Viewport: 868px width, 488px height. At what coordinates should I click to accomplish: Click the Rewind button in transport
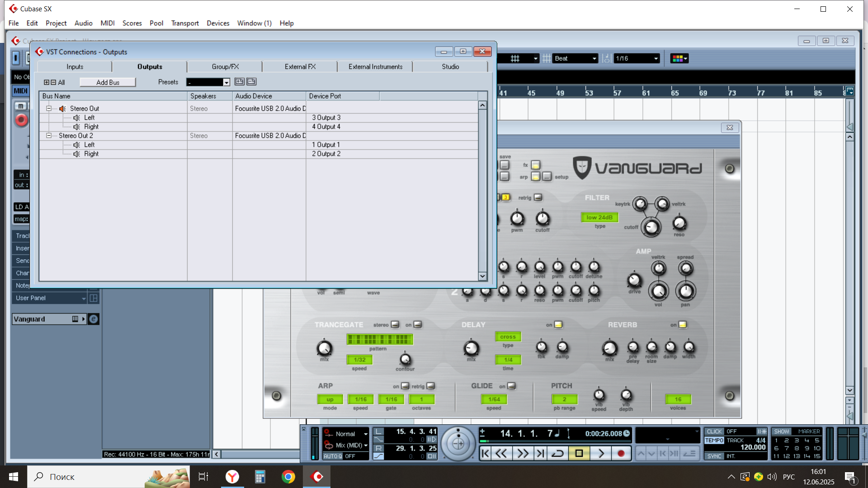pyautogui.click(x=501, y=453)
